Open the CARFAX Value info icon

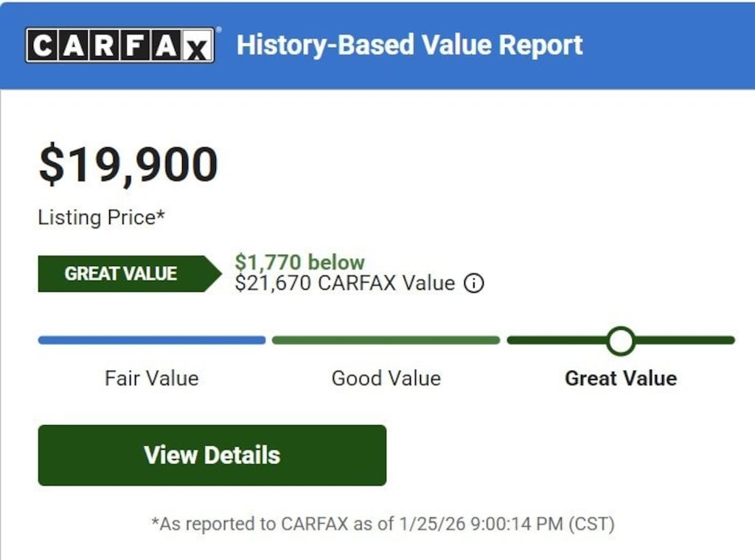474,283
